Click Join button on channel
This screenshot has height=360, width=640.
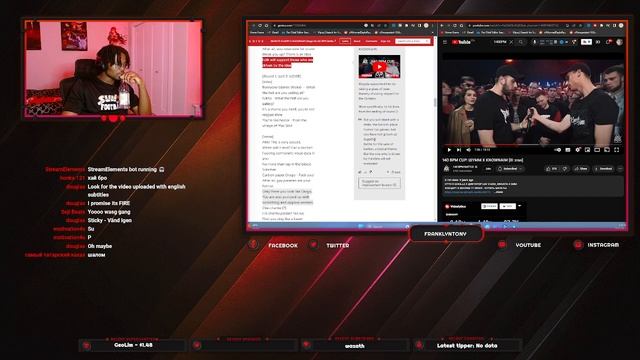(488, 169)
